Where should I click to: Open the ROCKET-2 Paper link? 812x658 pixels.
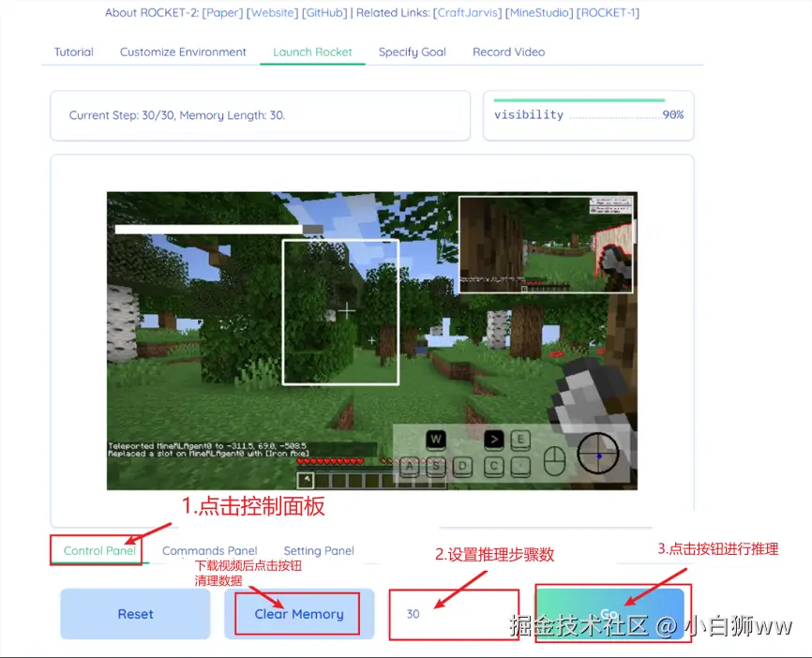222,13
